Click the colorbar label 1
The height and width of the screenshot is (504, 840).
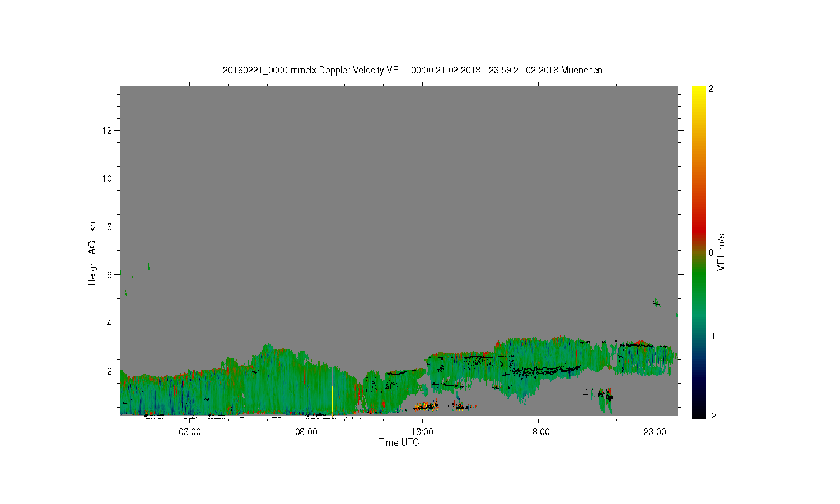coord(711,169)
